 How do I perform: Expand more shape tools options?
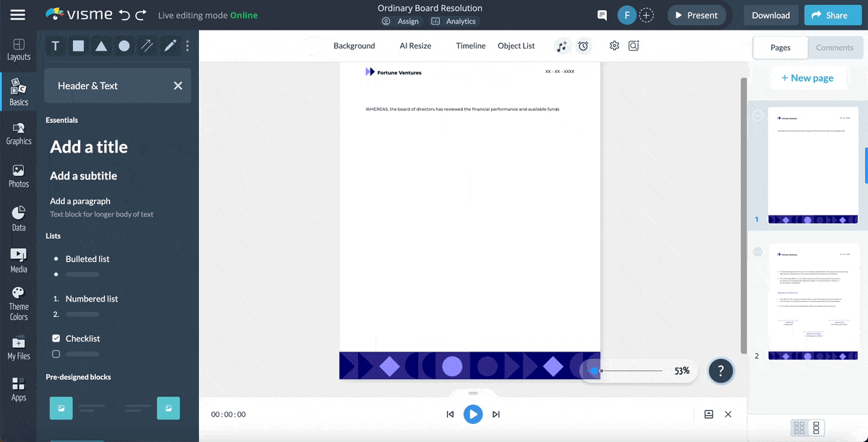tap(187, 46)
